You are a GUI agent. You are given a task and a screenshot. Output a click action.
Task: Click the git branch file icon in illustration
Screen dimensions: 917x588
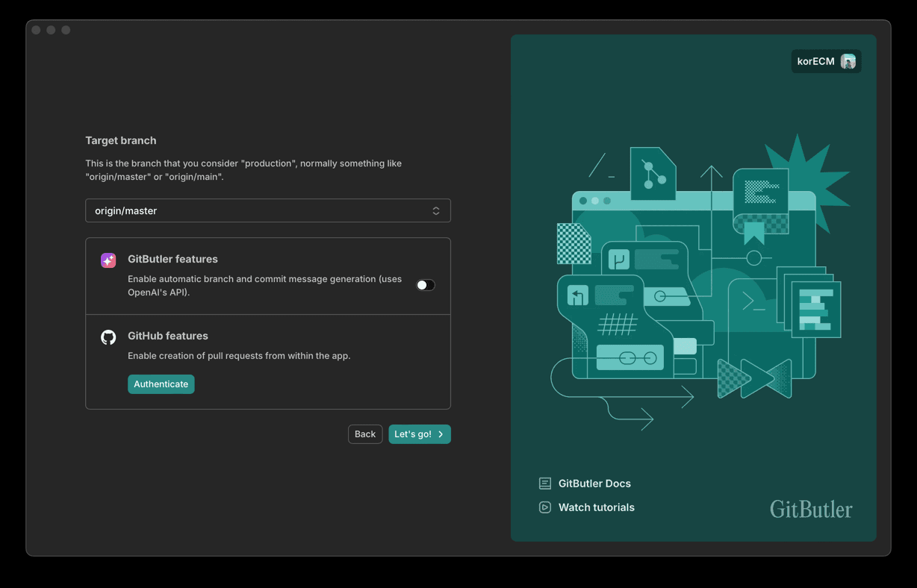(653, 174)
